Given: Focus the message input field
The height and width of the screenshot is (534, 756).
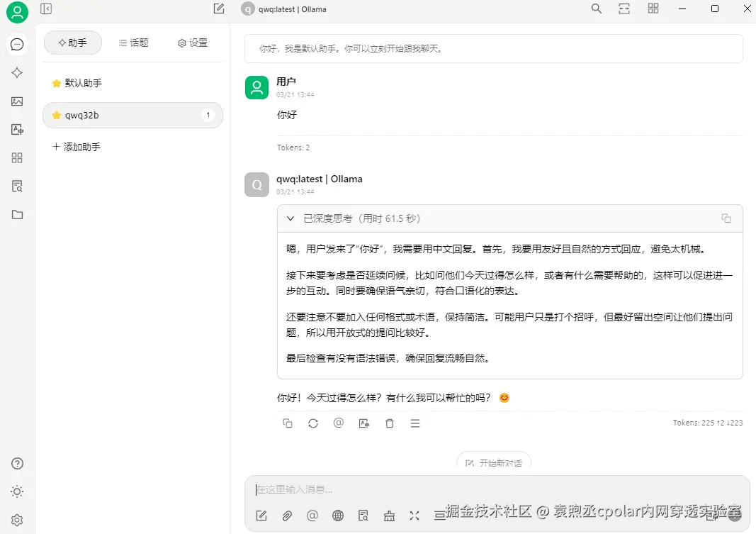Looking at the screenshot, I should click(497, 489).
